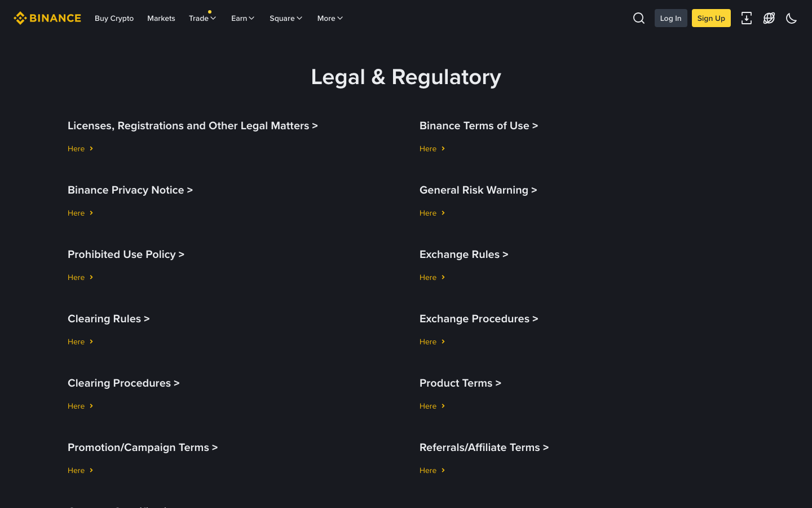Viewport: 812px width, 508px height.
Task: Click Here under General Risk Warning
Action: pyautogui.click(x=428, y=213)
